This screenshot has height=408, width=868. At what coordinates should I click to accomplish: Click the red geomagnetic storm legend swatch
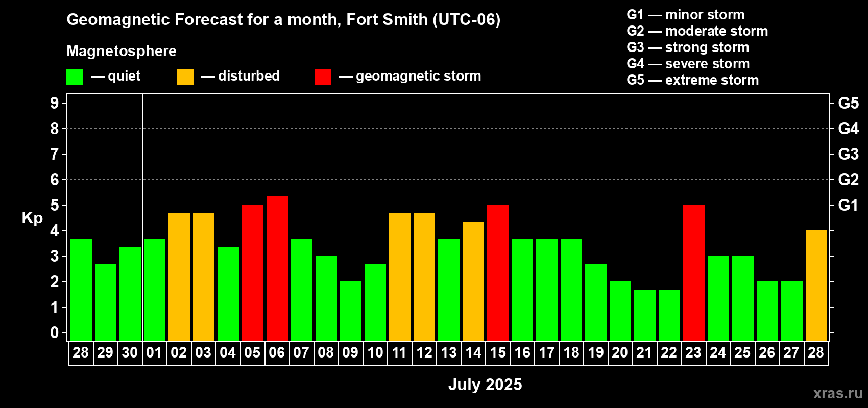[x=323, y=77]
